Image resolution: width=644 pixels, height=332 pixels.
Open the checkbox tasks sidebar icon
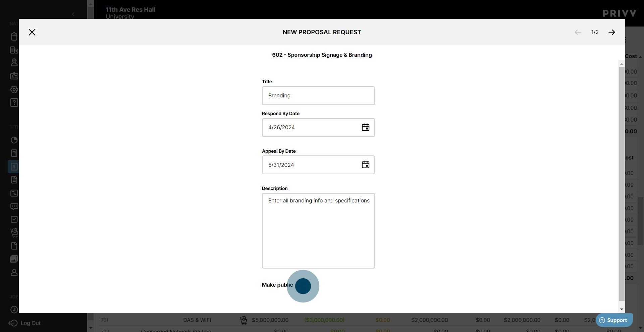tap(14, 220)
